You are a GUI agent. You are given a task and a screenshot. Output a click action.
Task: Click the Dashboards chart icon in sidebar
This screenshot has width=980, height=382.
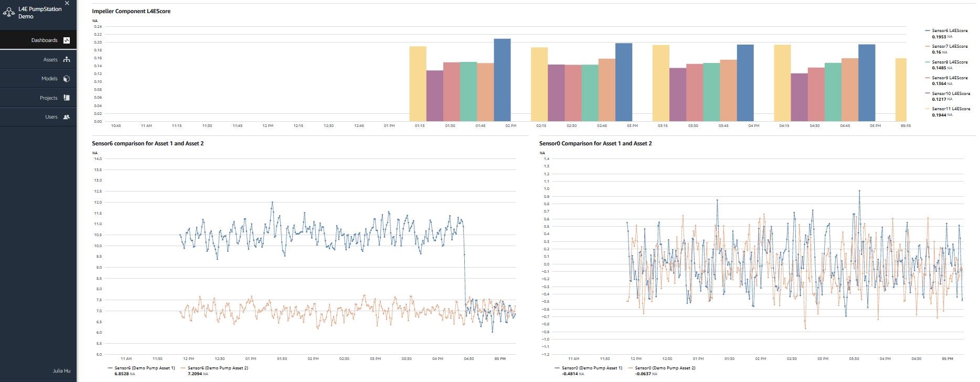[67, 40]
